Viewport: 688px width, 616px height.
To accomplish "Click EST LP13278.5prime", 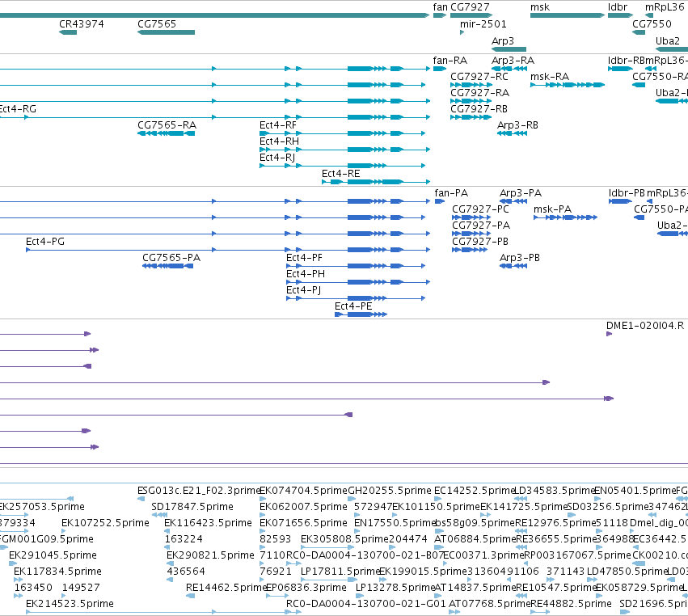I will (x=395, y=587).
